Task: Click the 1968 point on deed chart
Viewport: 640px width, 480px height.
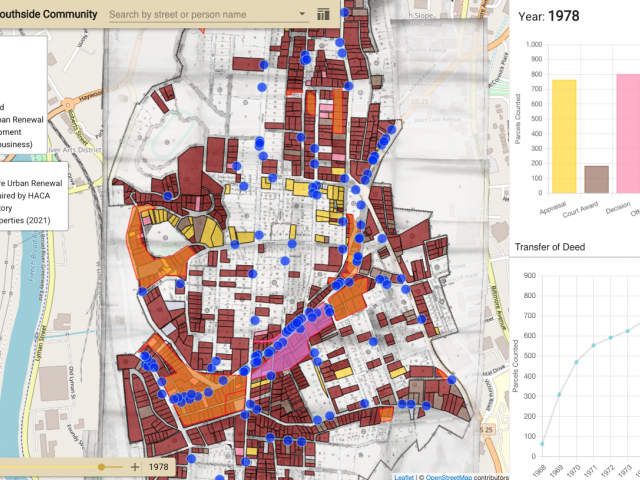Action: (541, 443)
